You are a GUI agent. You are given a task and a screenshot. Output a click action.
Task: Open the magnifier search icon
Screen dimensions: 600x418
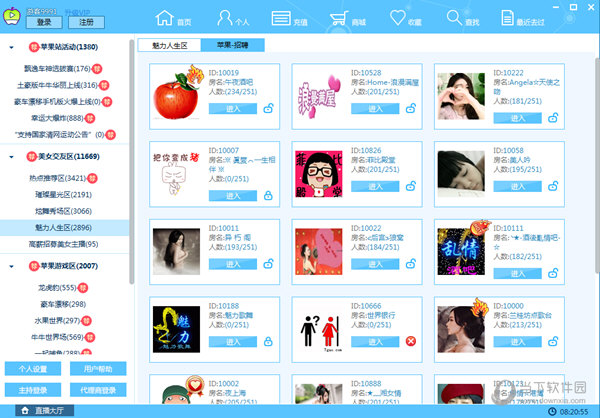pos(454,18)
